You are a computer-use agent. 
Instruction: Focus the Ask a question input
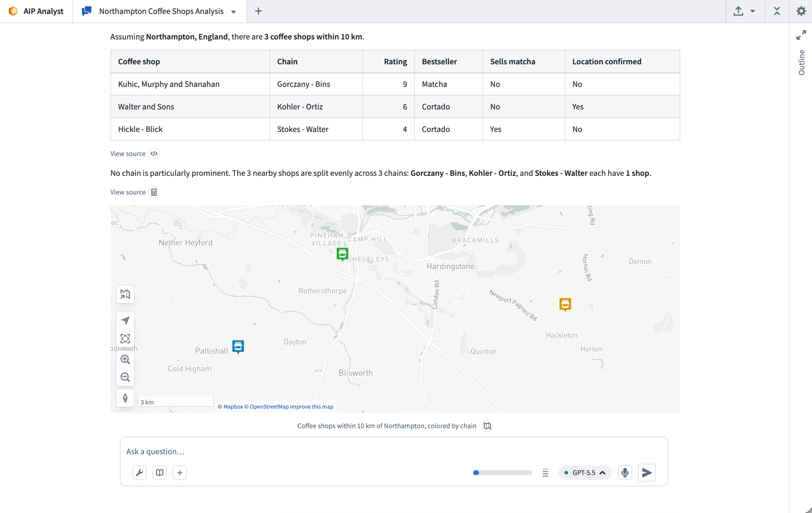(x=394, y=451)
